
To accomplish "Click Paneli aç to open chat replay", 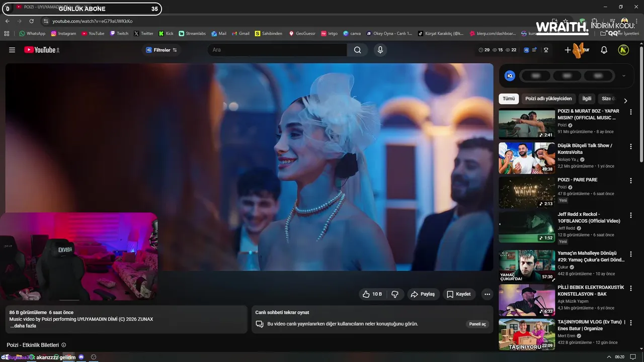I will point(477,324).
